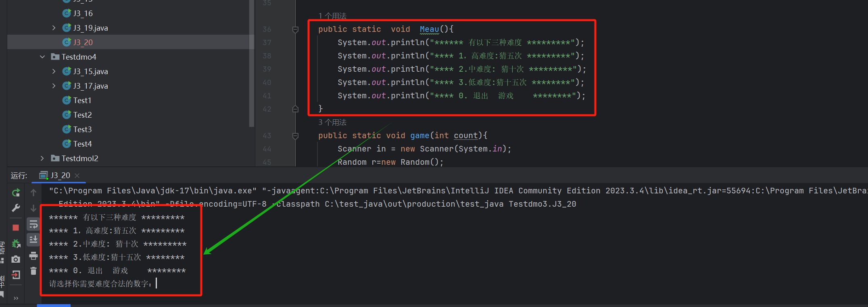Close the J3_20 run tab
Image resolution: width=868 pixels, height=307 pixels.
[x=77, y=176]
